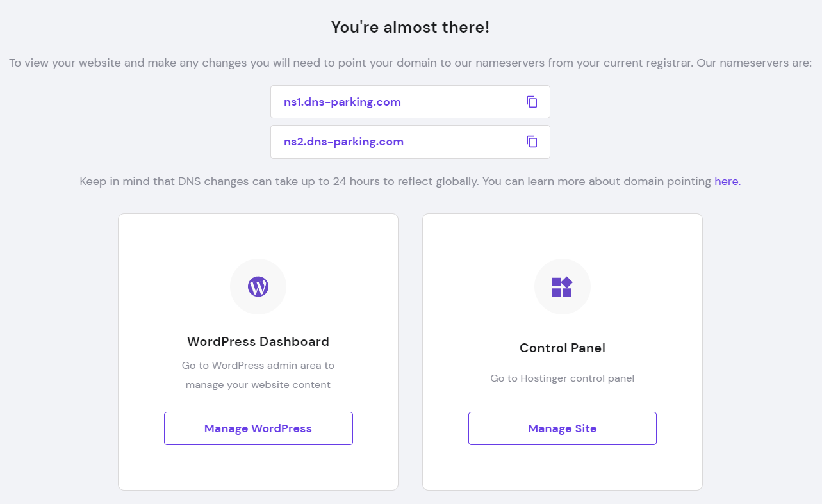Click the Control Panel blocks icon
Image resolution: width=822 pixels, height=504 pixels.
[x=562, y=287]
